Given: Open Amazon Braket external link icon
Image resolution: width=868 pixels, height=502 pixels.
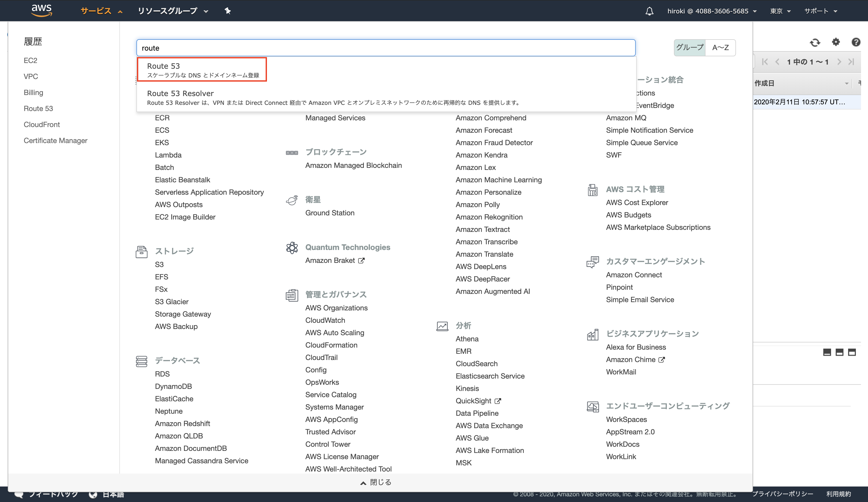Looking at the screenshot, I should [361, 261].
